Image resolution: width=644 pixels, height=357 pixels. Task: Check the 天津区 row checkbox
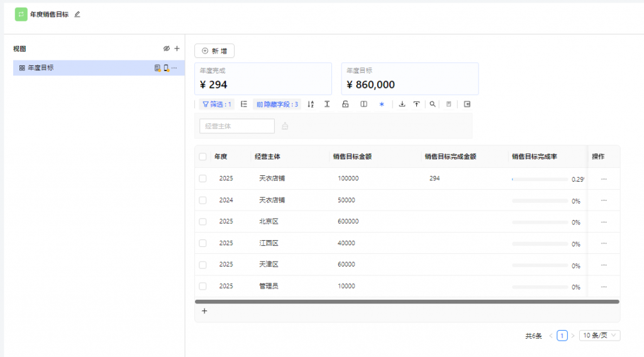pos(203,265)
